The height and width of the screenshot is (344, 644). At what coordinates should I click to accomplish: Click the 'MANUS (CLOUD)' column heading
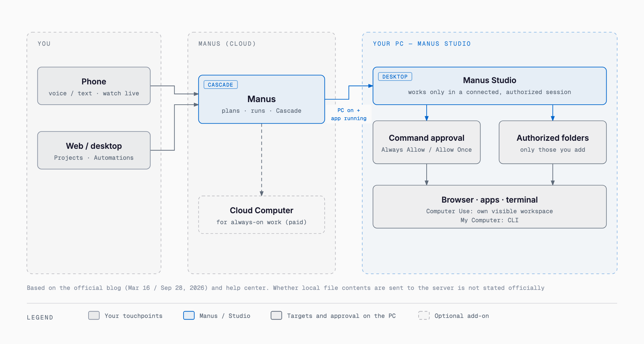[x=227, y=44]
